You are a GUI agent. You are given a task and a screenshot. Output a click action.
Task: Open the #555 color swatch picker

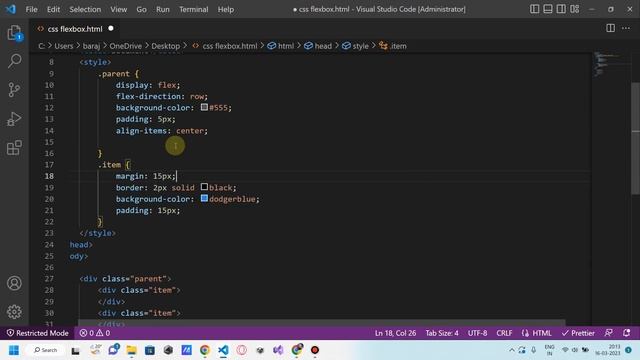click(x=204, y=107)
